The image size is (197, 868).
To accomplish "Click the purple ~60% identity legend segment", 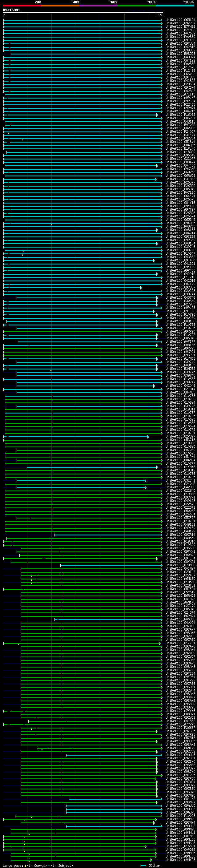I will [98, 6].
